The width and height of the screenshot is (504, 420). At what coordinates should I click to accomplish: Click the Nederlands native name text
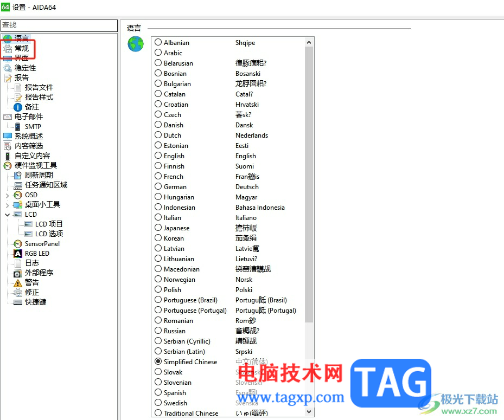click(252, 135)
